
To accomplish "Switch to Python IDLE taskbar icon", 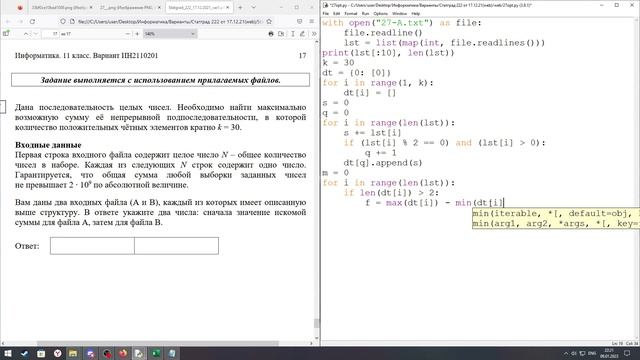I will coord(139,353).
